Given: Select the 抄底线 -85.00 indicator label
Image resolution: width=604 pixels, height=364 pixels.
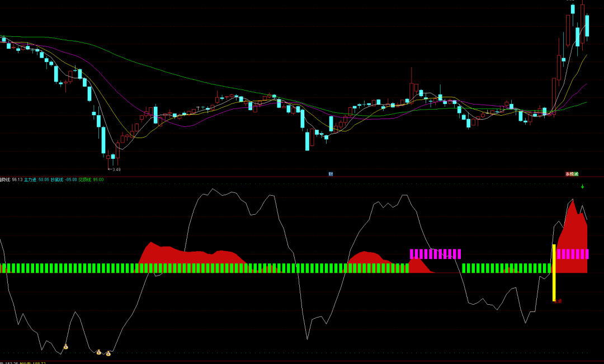Looking at the screenshot, I should coord(64,180).
